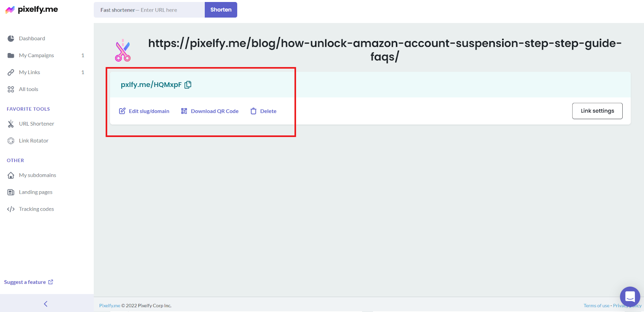Image resolution: width=644 pixels, height=312 pixels.
Task: Click the My Links chain icon
Action: (11, 72)
